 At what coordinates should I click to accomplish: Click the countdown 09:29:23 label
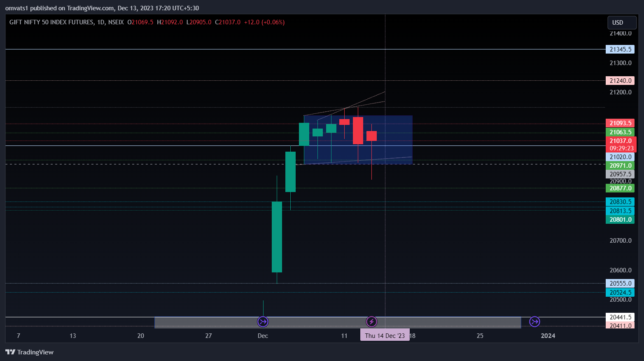pos(621,148)
